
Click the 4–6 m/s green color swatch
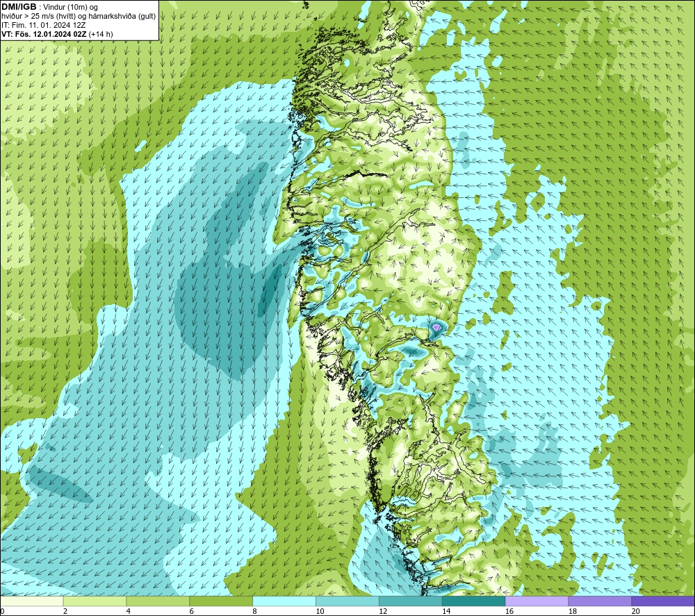[x=158, y=601]
